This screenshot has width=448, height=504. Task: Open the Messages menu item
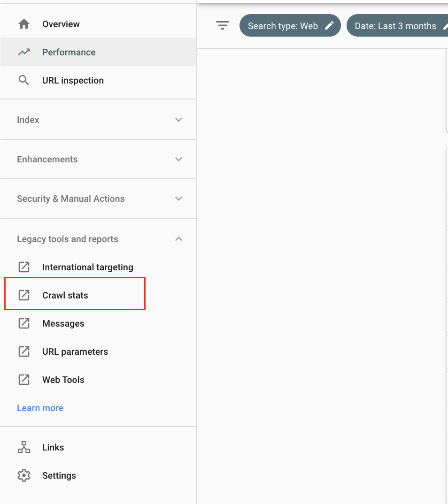[63, 323]
